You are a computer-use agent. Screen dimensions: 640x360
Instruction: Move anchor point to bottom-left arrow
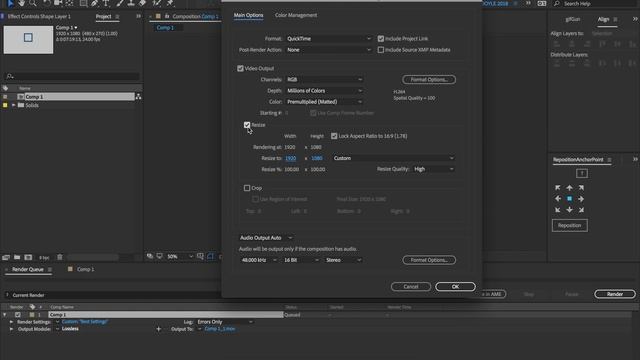pos(558,210)
